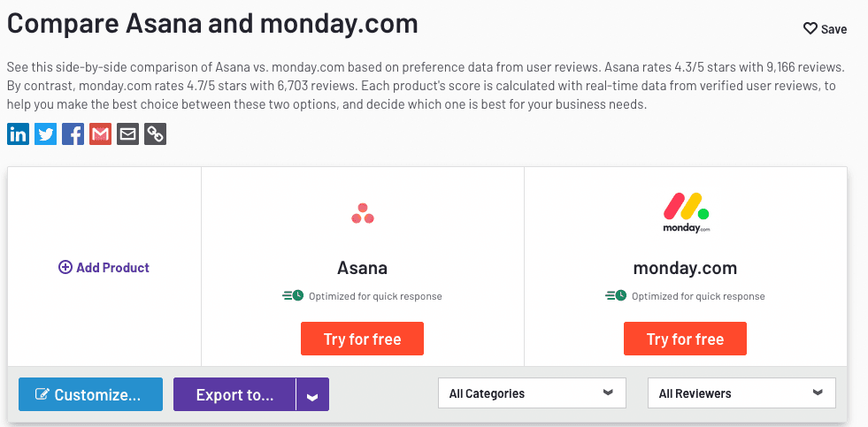This screenshot has width=868, height=427.
Task: Share via the Twitter bird icon
Action: [x=45, y=133]
